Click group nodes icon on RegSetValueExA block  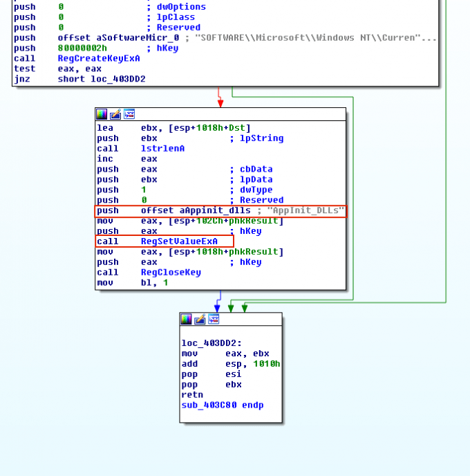click(129, 114)
